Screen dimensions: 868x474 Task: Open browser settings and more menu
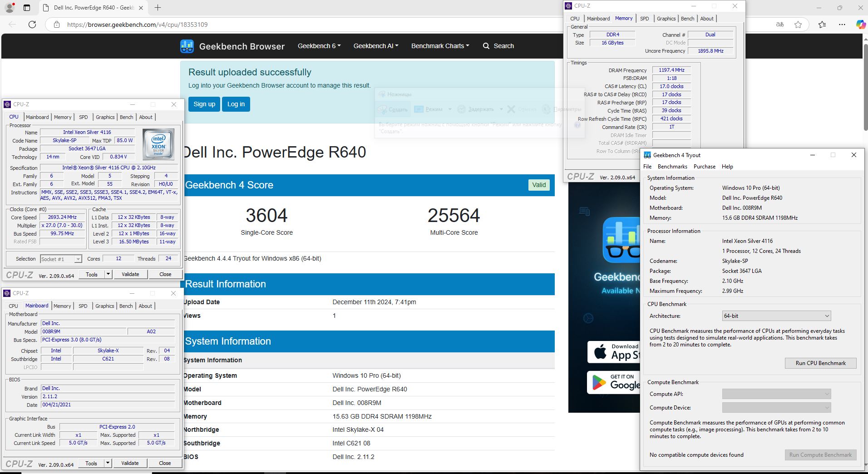(x=842, y=25)
